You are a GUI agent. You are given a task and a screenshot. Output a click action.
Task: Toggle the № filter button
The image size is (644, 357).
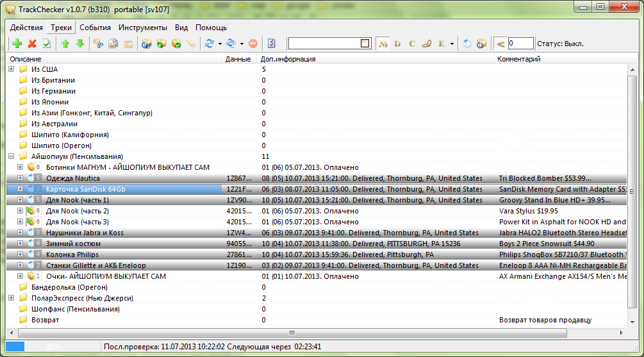click(x=383, y=44)
